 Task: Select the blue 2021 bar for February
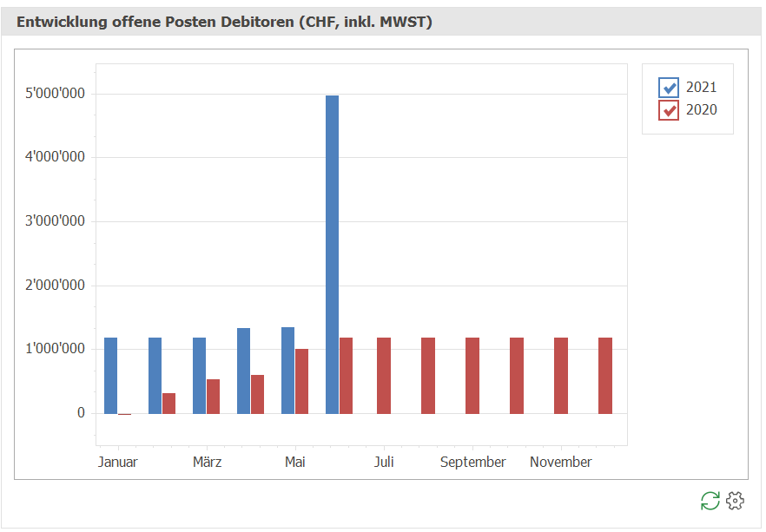[x=155, y=376]
